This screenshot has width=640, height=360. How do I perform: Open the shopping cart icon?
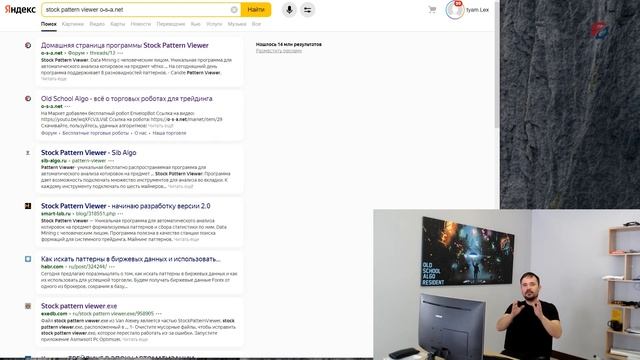pyautogui.click(x=432, y=9)
